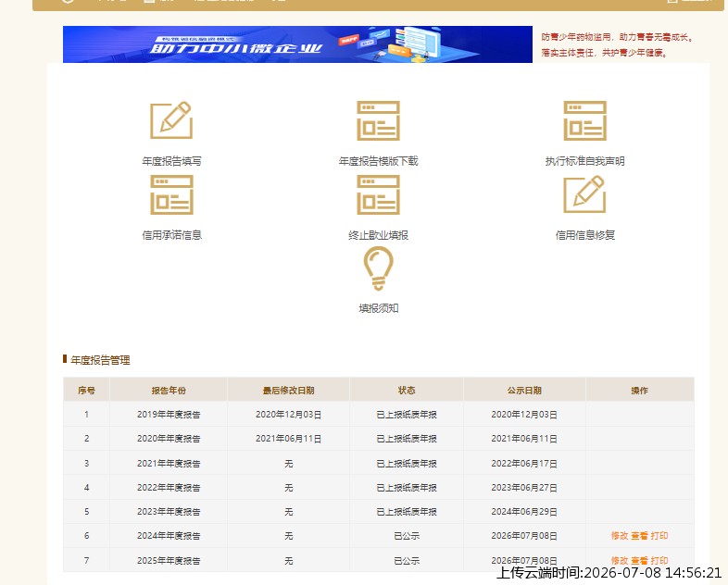The height and width of the screenshot is (585, 728).
Task: Open the 年度报告模版下载 icon
Action: click(378, 120)
